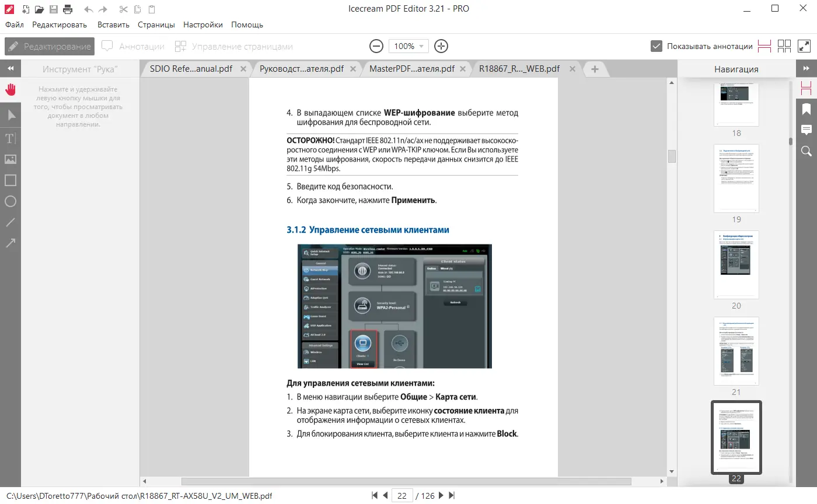817x504 pixels.
Task: Select the Text tool
Action: [x=10, y=138]
